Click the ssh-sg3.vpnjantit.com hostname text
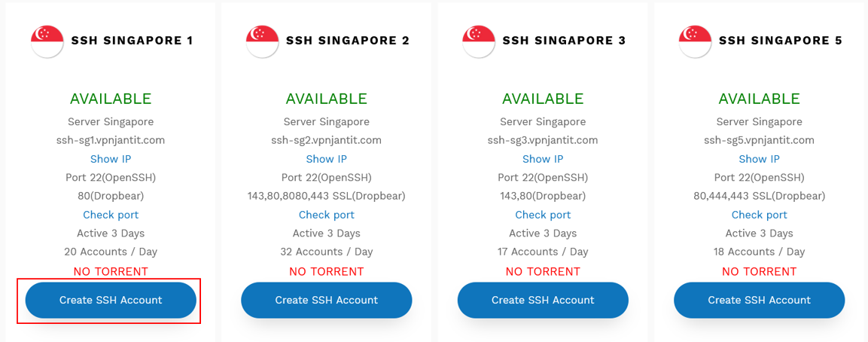This screenshot has height=342, width=868. point(543,140)
